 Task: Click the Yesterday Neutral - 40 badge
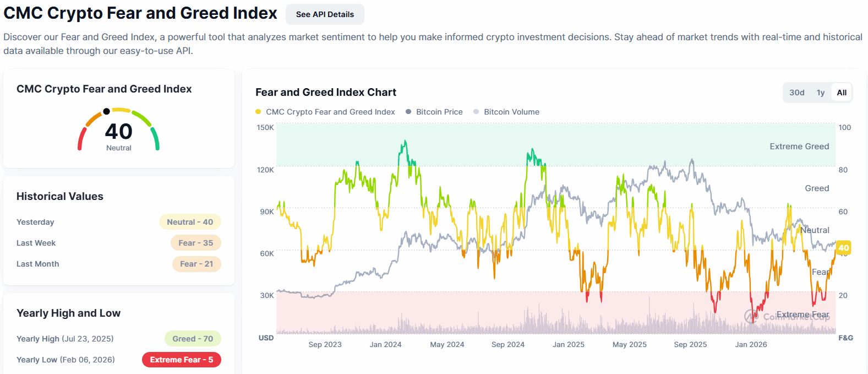(x=190, y=222)
